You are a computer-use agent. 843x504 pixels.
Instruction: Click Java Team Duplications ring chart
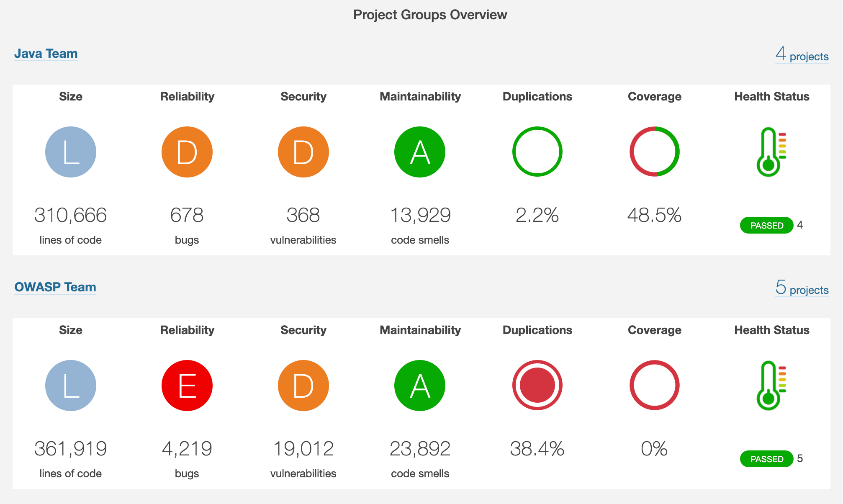click(x=537, y=152)
